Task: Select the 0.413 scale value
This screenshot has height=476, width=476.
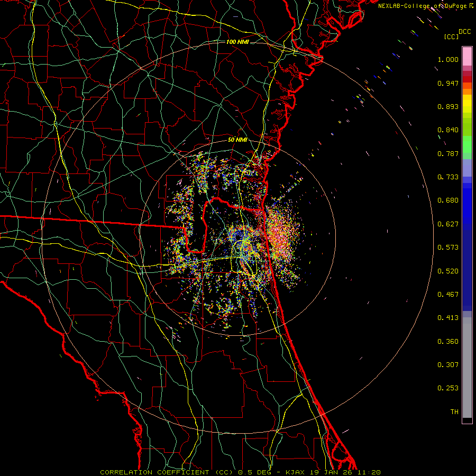Action: coord(448,318)
